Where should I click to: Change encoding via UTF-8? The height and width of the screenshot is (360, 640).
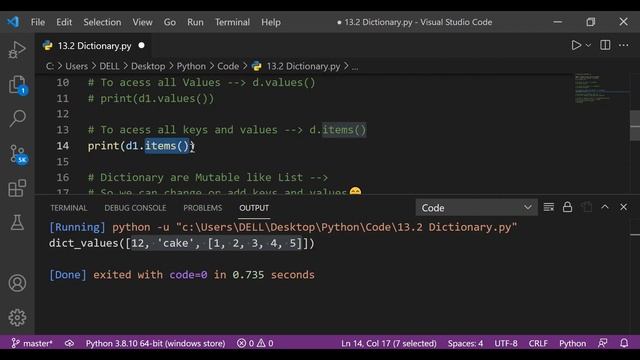(506, 343)
